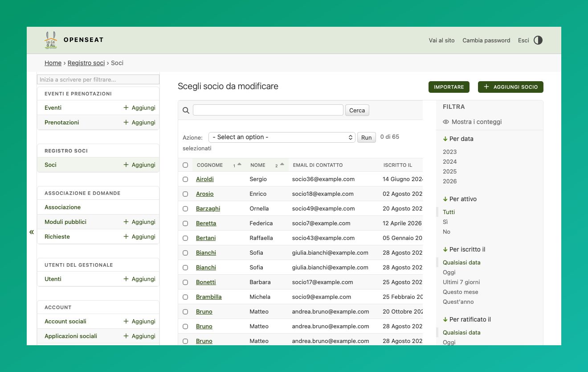
Task: Click the Nome column sort arrow
Action: [x=282, y=164]
